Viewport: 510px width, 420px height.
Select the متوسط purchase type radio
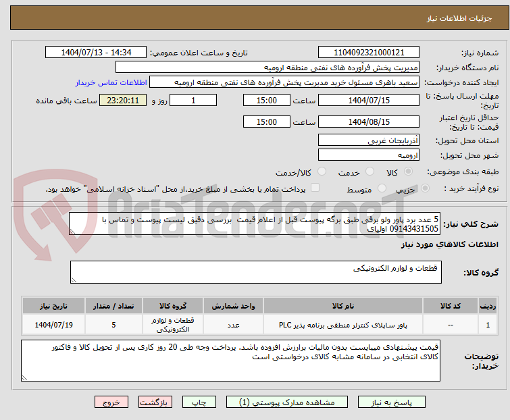(x=382, y=188)
